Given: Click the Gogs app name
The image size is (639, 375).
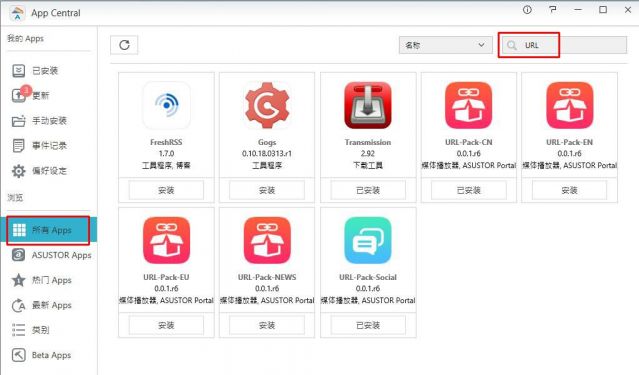Looking at the screenshot, I should 267,142.
